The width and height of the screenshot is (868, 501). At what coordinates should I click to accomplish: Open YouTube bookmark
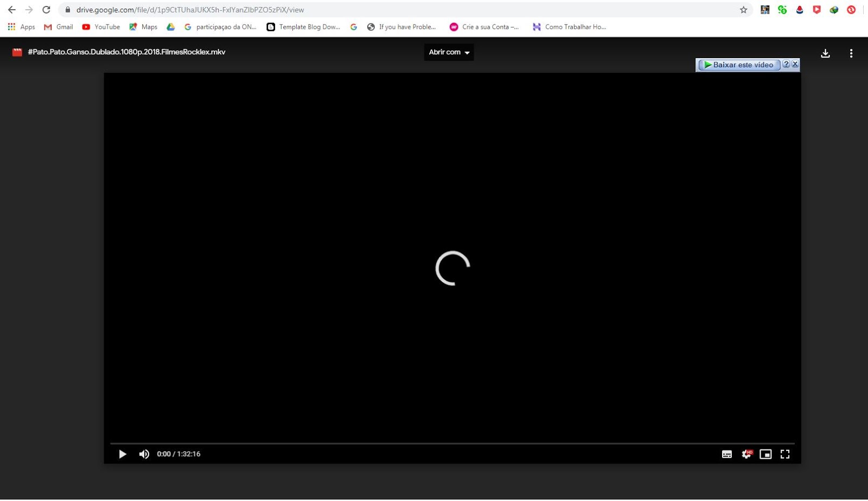101,27
